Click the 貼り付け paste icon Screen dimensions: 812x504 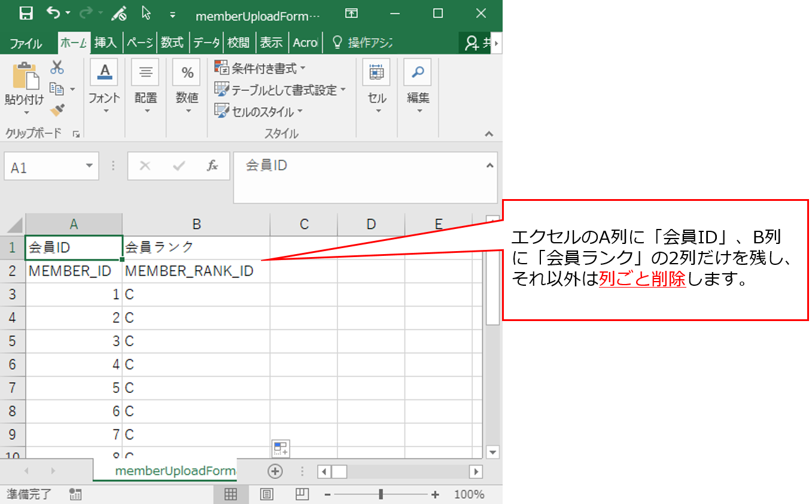25,77
